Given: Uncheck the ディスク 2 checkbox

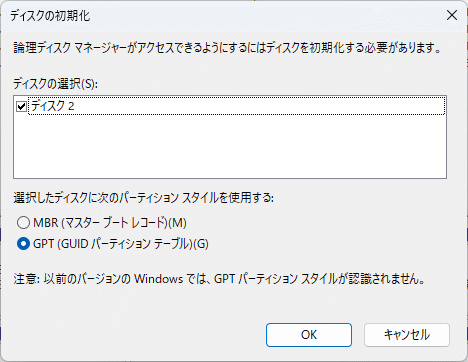Looking at the screenshot, I should [21, 107].
